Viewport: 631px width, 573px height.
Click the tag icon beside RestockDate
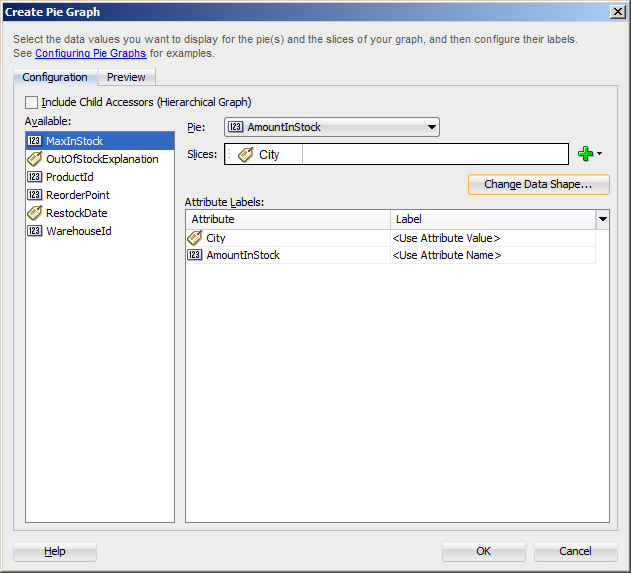pyautogui.click(x=34, y=213)
